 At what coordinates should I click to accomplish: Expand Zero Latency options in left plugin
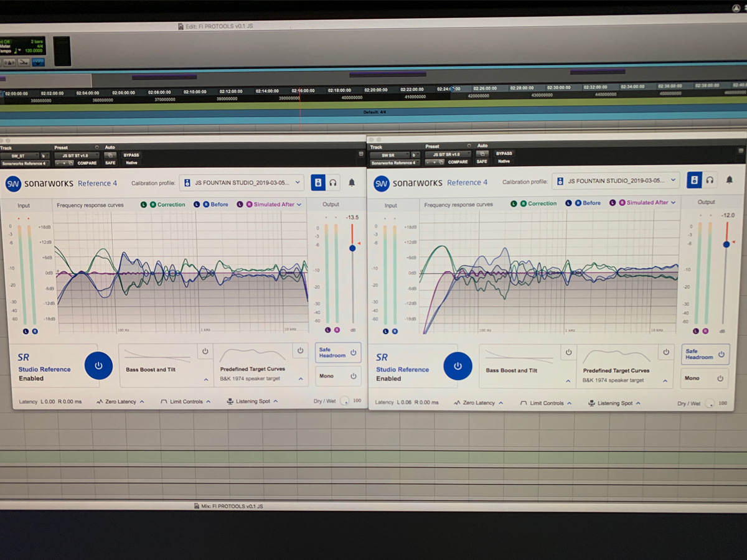coord(120,402)
